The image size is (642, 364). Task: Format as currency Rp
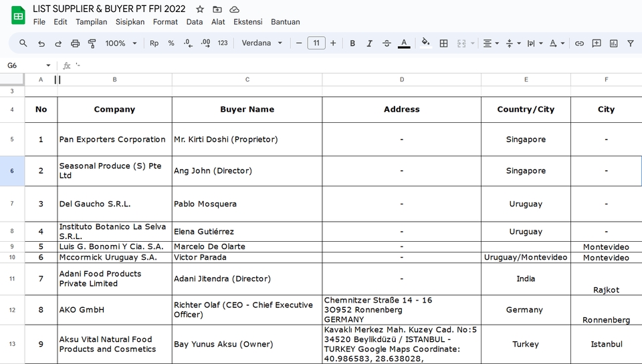(154, 43)
